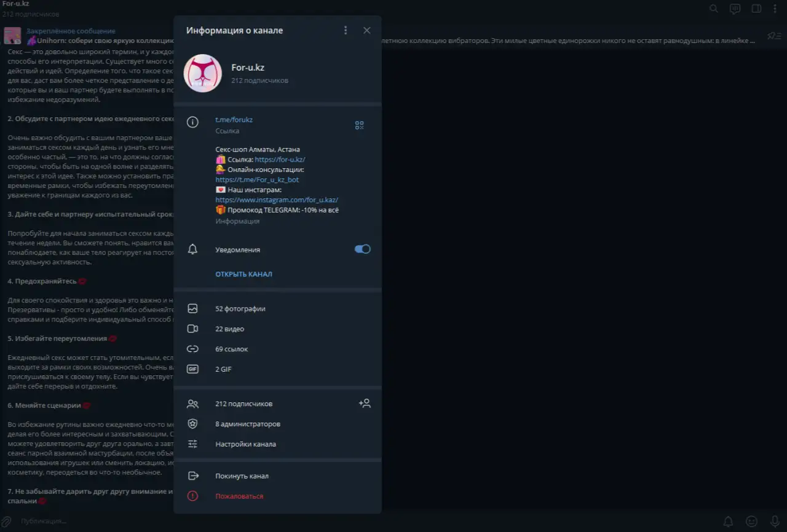Click the For-u.kz channel avatar
787x532 pixels.
coord(203,74)
